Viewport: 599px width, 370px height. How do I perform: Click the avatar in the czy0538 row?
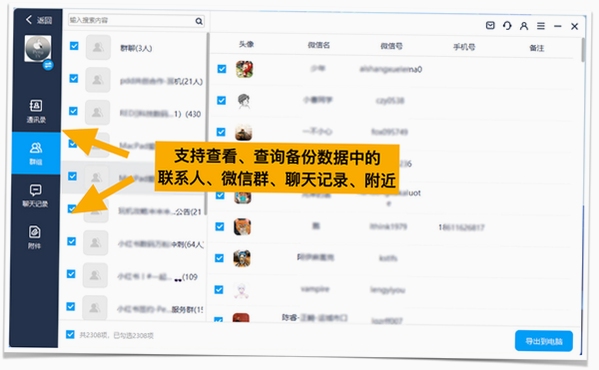point(244,101)
